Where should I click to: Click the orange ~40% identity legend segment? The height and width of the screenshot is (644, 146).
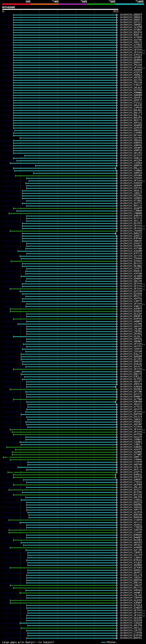(45, 4)
